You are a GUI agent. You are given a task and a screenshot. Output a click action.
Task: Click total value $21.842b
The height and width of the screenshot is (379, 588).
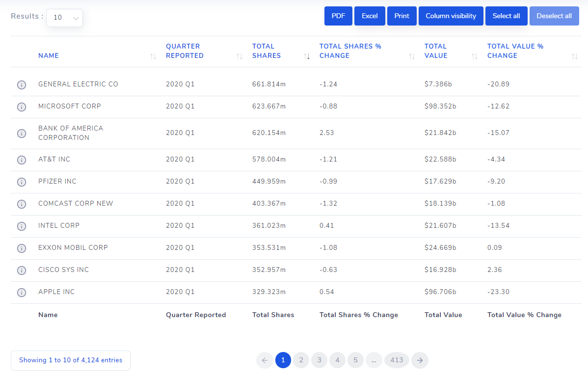click(x=440, y=133)
